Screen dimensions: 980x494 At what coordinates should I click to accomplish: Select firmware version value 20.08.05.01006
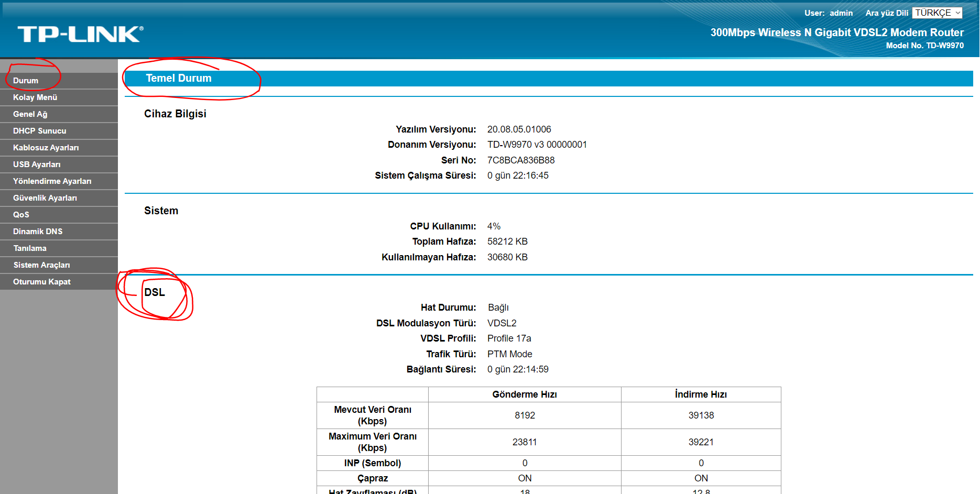519,129
